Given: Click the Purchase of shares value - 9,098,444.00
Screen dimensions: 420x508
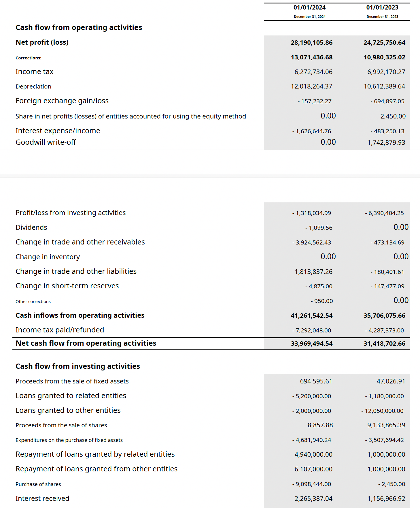Looking at the screenshot, I should (311, 484).
